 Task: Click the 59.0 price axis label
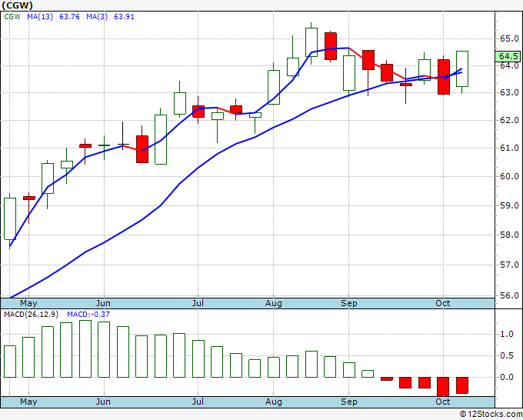[509, 205]
